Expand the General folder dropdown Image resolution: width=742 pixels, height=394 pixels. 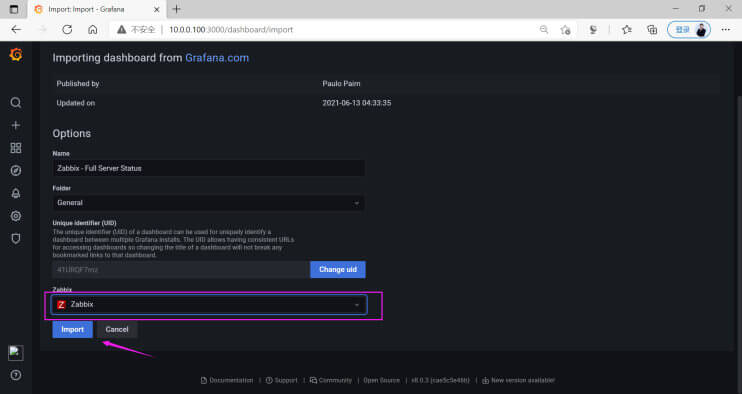tap(208, 203)
